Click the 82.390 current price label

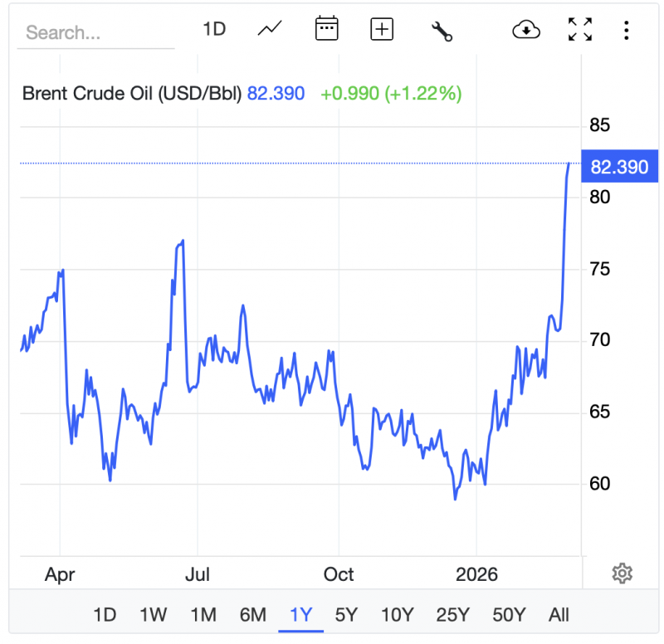click(619, 167)
